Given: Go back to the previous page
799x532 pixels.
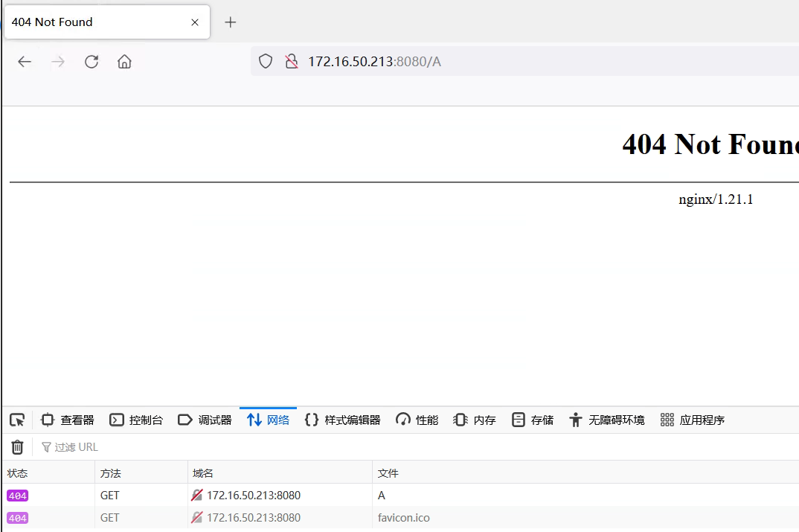Looking at the screenshot, I should [25, 62].
